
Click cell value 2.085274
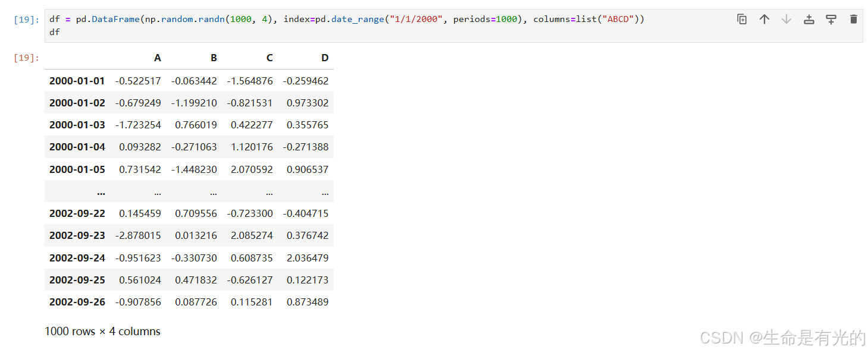(252, 235)
